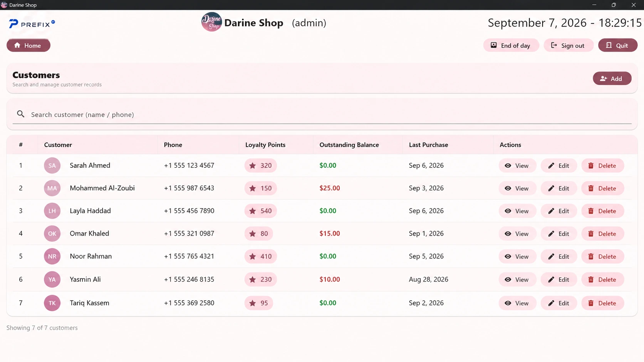Click the Darine Shop logo
The image size is (644, 362).
click(x=211, y=22)
